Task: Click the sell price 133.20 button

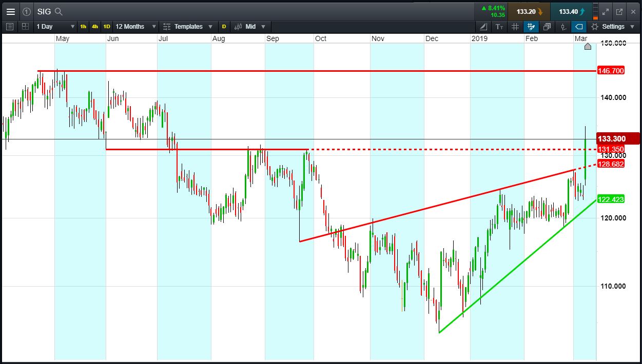Action: tap(530, 11)
